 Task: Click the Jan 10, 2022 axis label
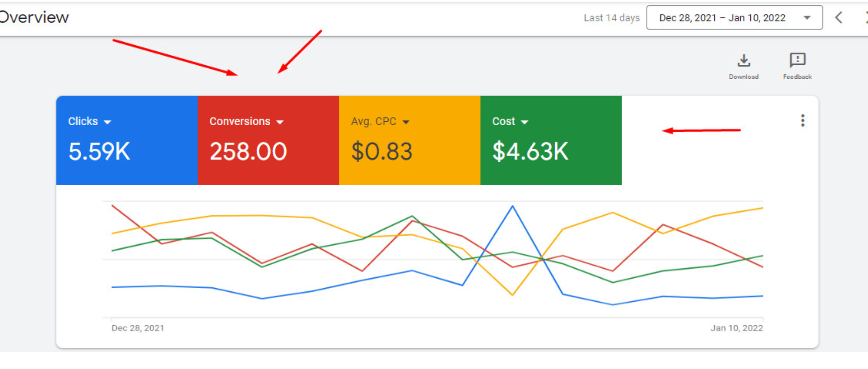[736, 328]
